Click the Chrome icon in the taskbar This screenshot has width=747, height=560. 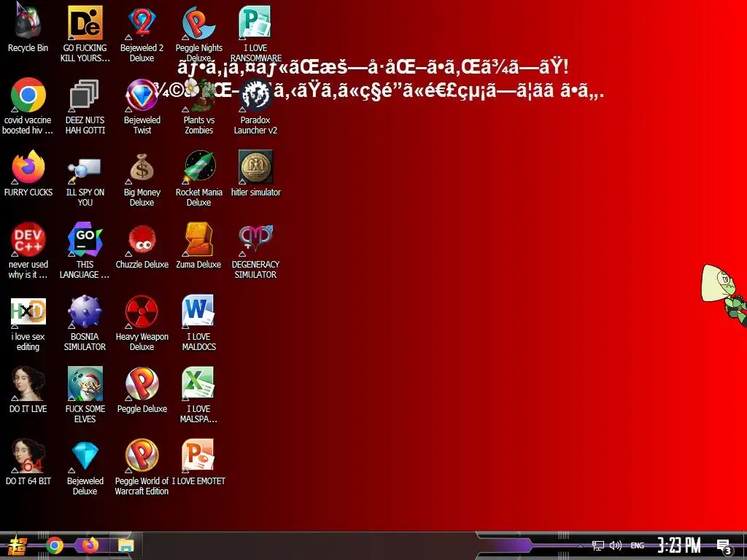[54, 545]
